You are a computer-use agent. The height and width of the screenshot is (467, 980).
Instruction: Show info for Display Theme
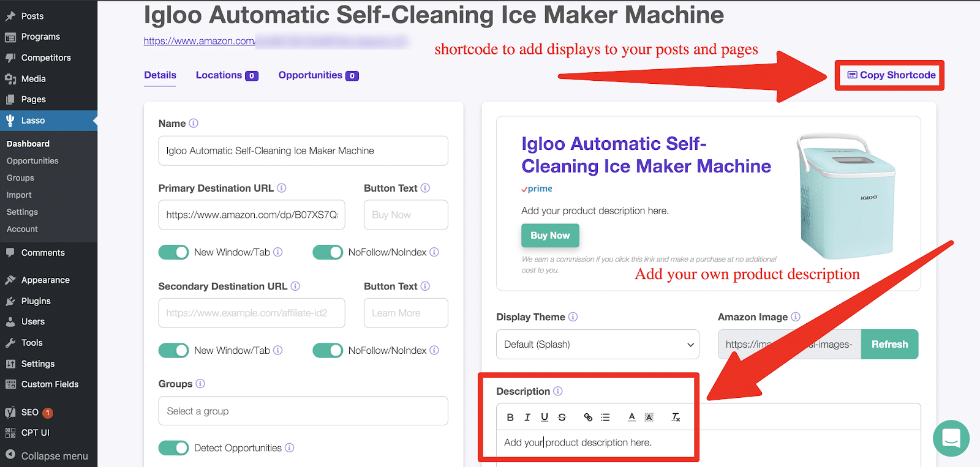click(x=573, y=316)
